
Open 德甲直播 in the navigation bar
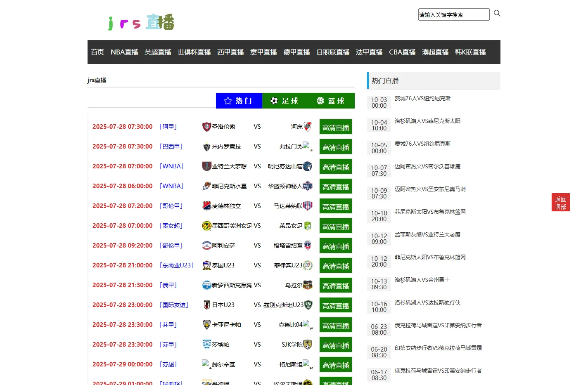coord(296,52)
